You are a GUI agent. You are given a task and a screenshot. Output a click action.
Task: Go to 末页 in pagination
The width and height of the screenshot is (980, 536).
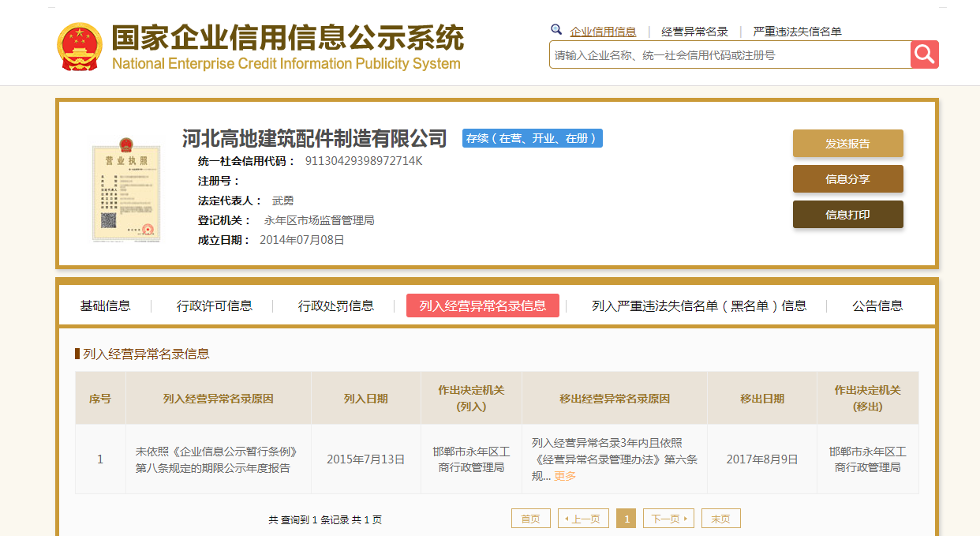click(x=721, y=519)
